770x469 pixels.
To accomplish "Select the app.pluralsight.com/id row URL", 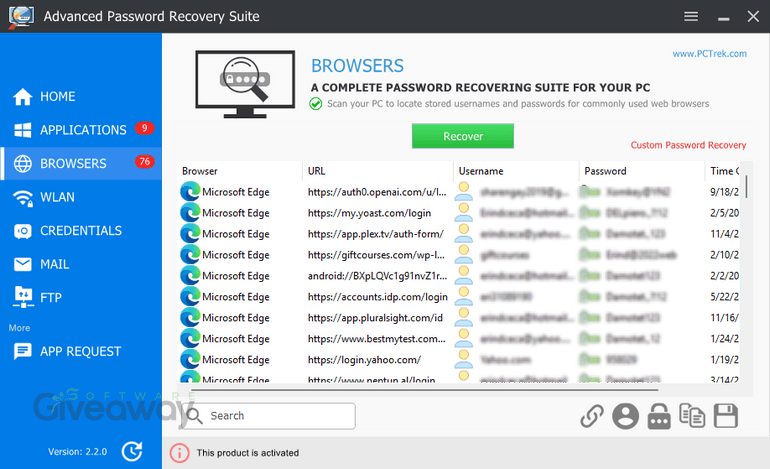I will pos(375,318).
